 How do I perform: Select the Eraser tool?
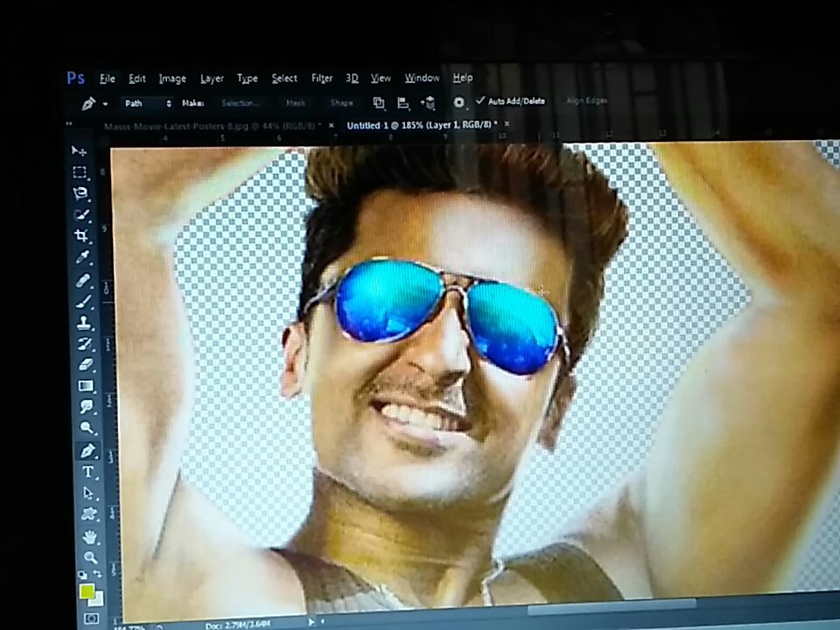tap(85, 365)
